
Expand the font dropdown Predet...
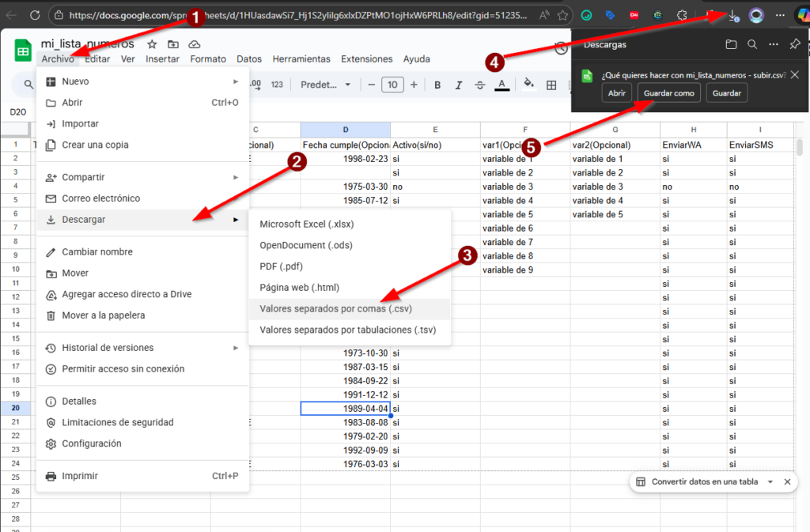coord(327,85)
